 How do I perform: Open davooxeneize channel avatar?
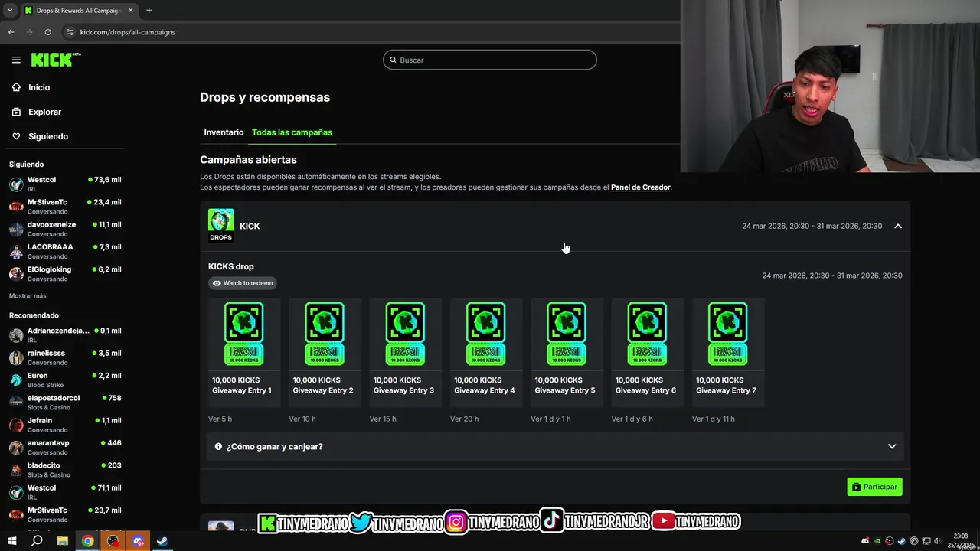click(x=16, y=229)
